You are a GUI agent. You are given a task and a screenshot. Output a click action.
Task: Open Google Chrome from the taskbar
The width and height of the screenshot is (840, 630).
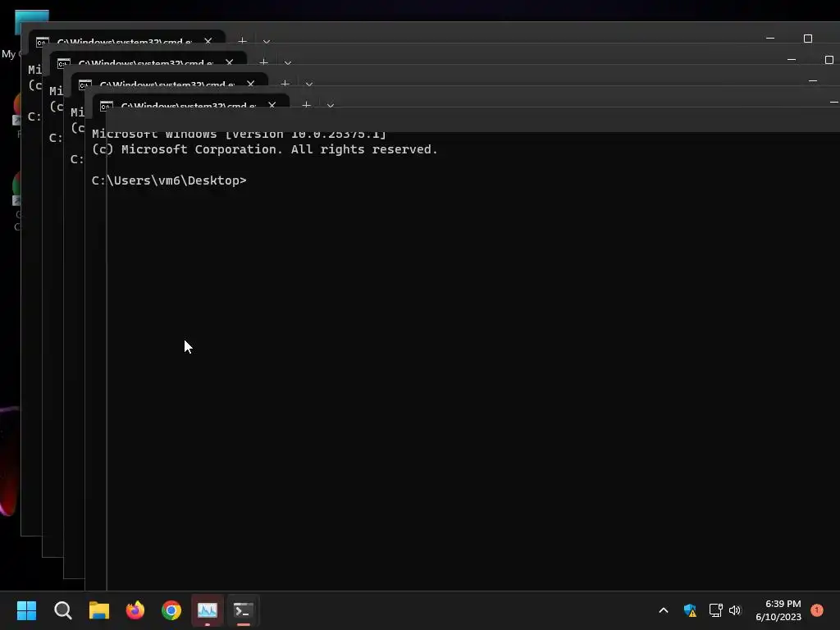(x=171, y=610)
